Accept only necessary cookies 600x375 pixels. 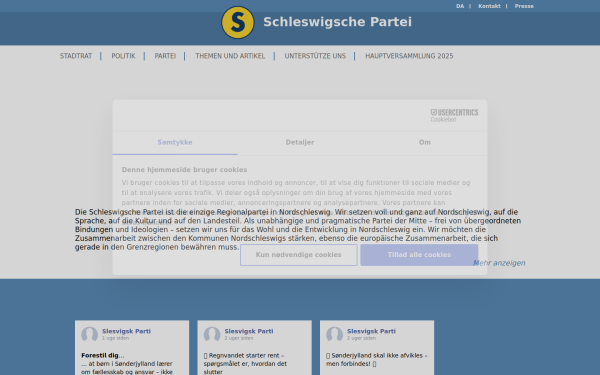(x=298, y=255)
